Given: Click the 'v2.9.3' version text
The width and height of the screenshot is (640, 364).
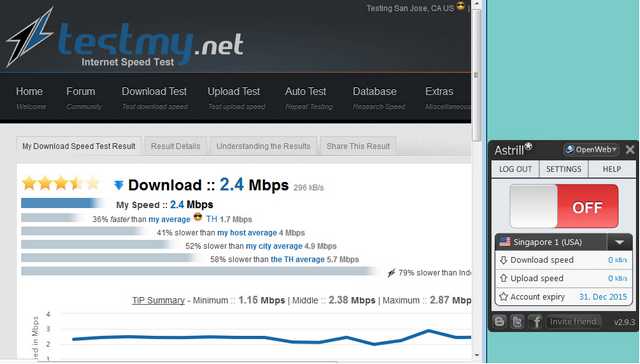Looking at the screenshot, I should pyautogui.click(x=624, y=322).
